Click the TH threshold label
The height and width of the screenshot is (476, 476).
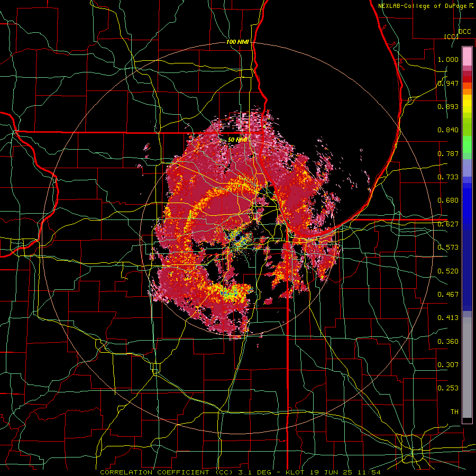[454, 412]
